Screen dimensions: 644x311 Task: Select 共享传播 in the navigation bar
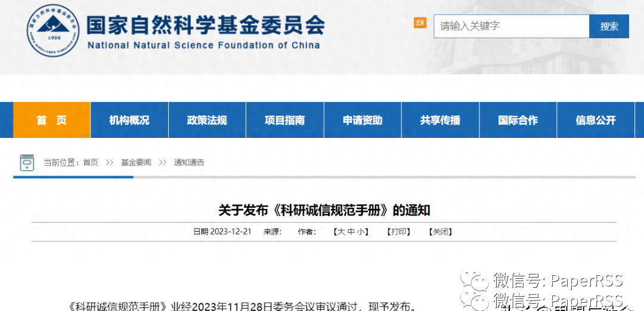point(440,120)
